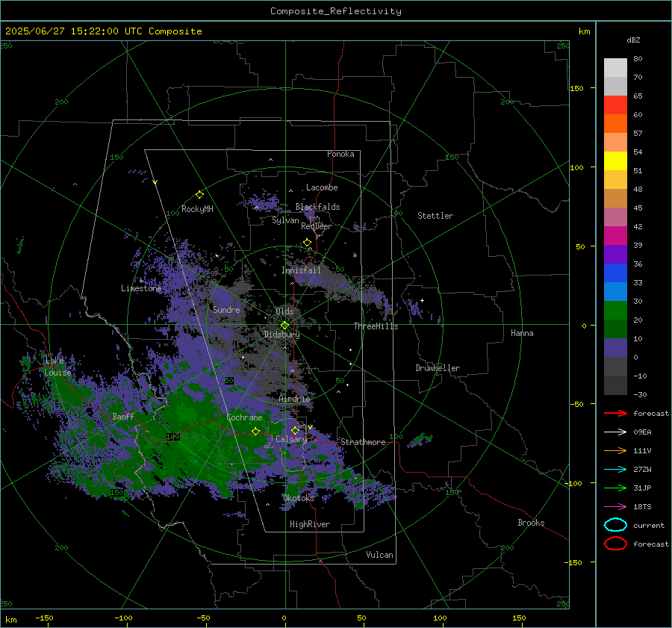Select the green 31JP arrow in the legend
672x628 pixels.
(x=615, y=488)
